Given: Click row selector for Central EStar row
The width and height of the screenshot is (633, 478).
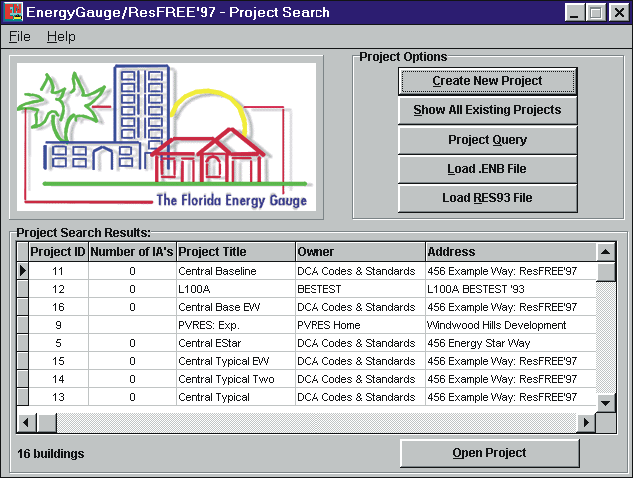Looking at the screenshot, I should click(x=23, y=343).
